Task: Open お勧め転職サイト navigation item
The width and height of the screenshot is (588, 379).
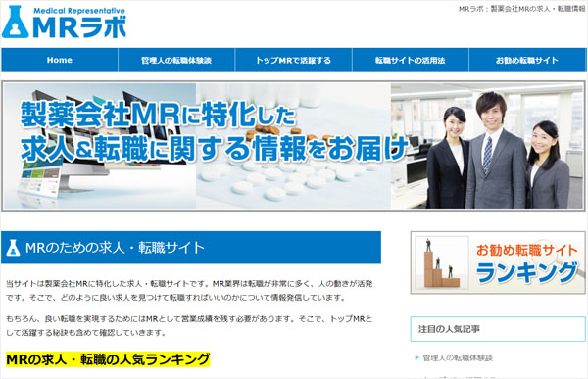Action: click(x=527, y=60)
